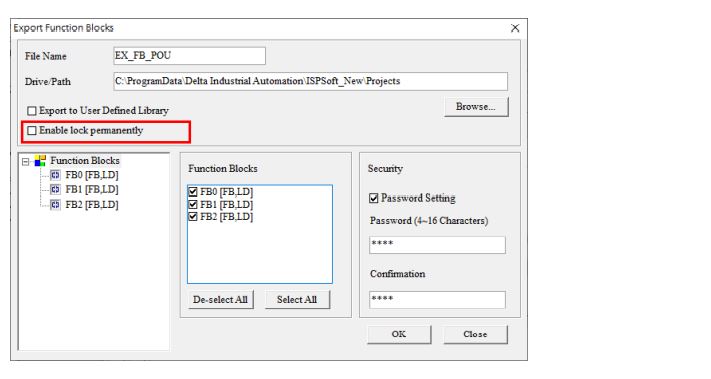Image resolution: width=711 pixels, height=379 pixels.
Task: Click De-select All button
Action: click(x=220, y=300)
